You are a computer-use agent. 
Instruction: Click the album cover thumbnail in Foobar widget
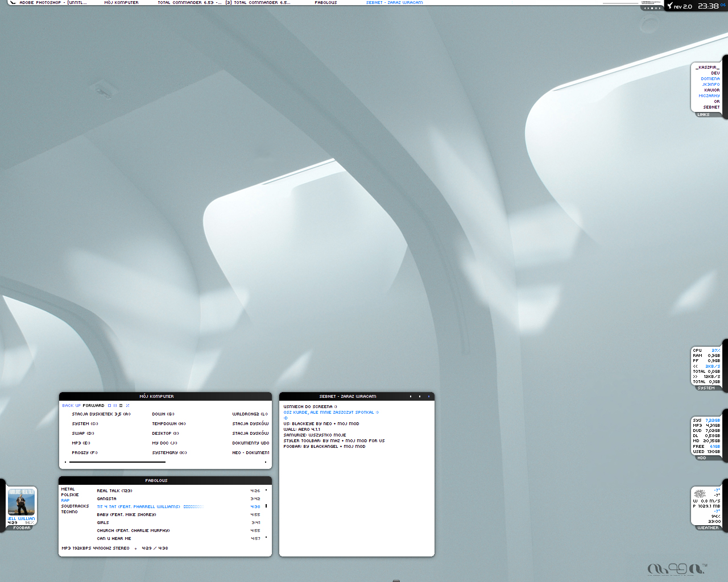[x=21, y=502]
